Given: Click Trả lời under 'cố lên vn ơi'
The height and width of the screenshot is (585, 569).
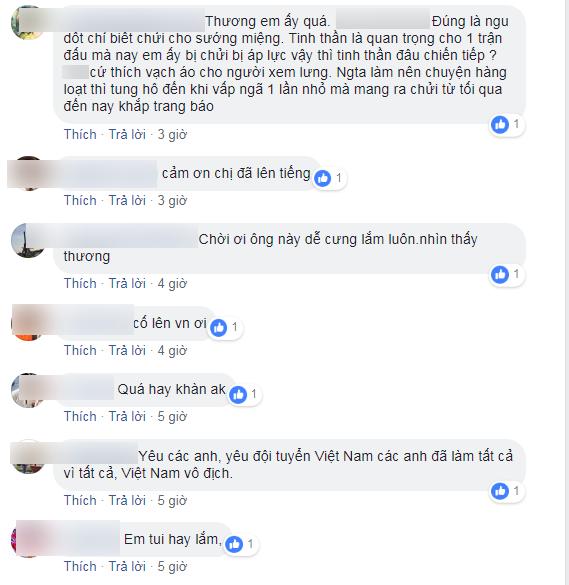Looking at the screenshot, I should pos(127,350).
